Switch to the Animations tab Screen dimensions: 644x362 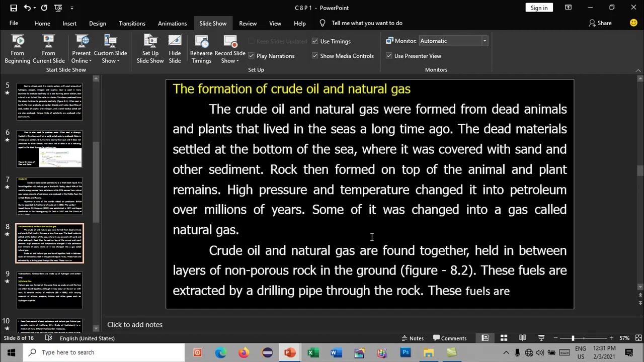point(172,23)
